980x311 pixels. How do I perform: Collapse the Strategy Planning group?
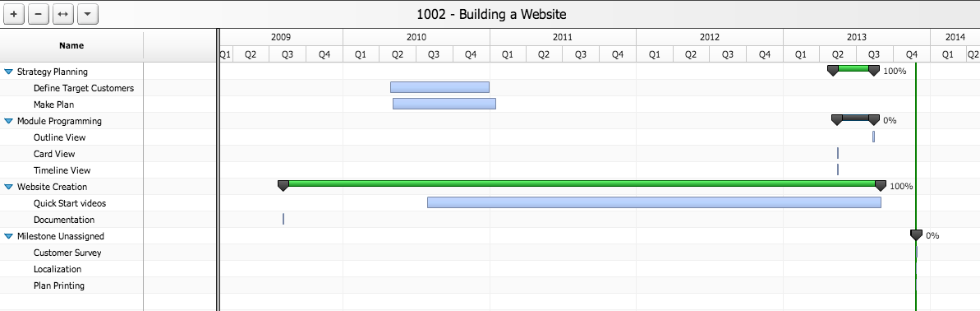pos(9,72)
